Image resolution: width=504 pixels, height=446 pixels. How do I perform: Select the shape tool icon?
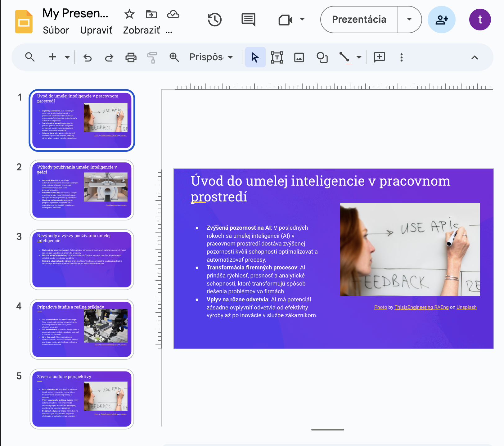click(x=322, y=57)
